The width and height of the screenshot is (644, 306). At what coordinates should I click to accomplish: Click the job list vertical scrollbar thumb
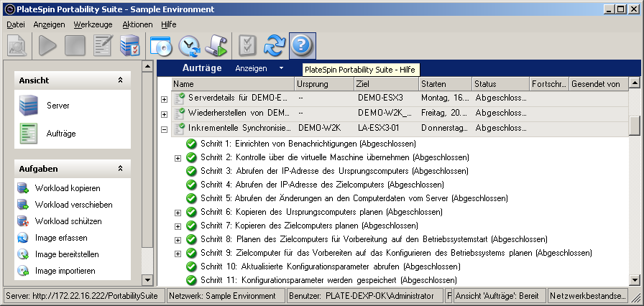[x=635, y=126]
